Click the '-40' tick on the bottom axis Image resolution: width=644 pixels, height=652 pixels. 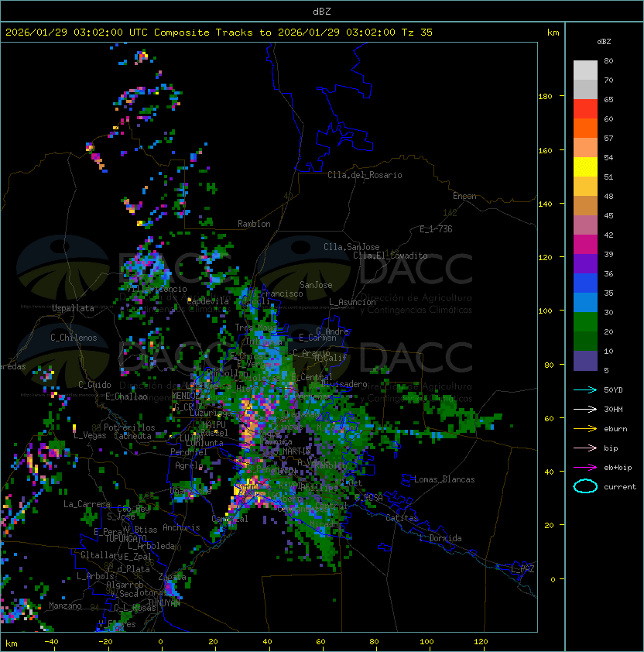click(51, 642)
